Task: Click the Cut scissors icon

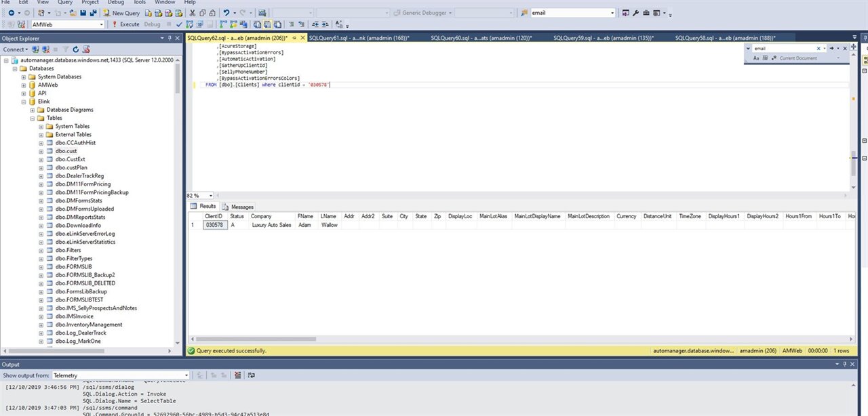Action: click(x=193, y=13)
